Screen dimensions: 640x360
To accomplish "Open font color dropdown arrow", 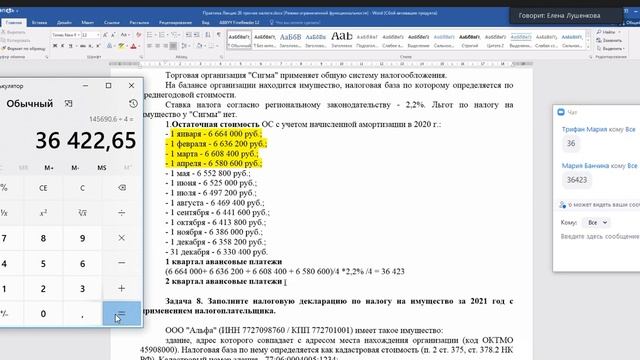I will click(x=139, y=46).
